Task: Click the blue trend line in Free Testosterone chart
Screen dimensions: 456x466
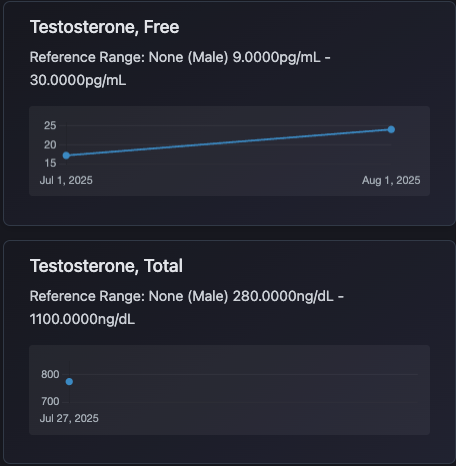Action: [229, 142]
